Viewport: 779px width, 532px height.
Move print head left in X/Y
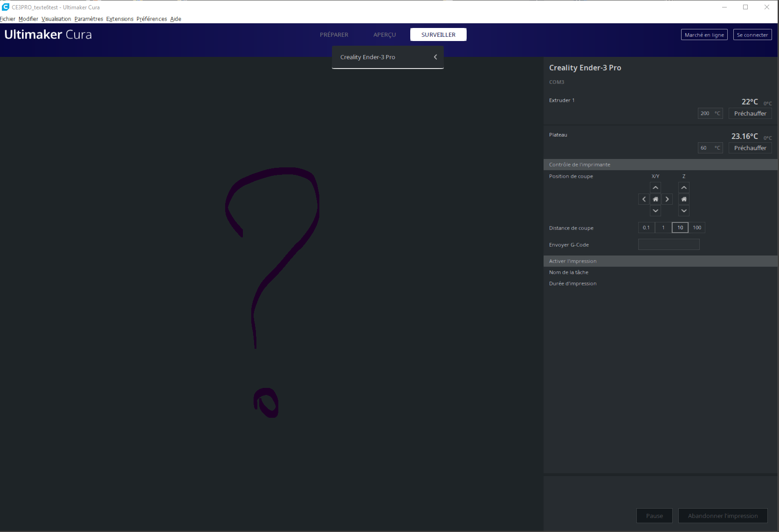644,199
